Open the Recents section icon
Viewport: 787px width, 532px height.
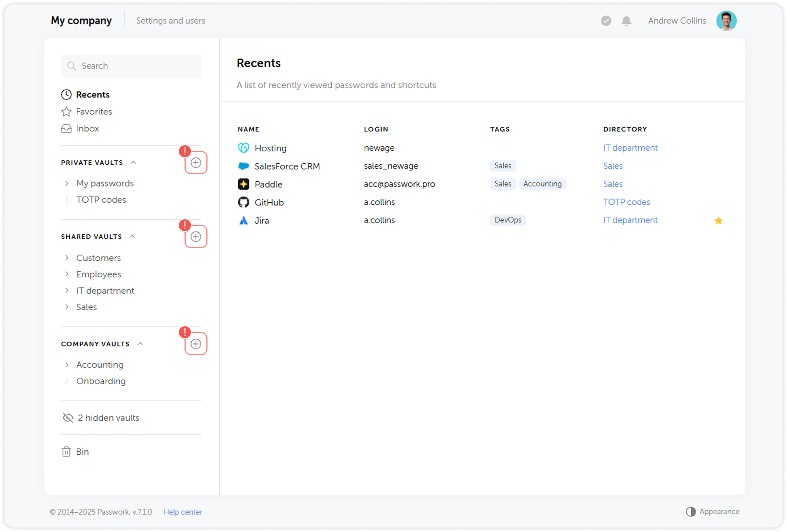tap(66, 94)
